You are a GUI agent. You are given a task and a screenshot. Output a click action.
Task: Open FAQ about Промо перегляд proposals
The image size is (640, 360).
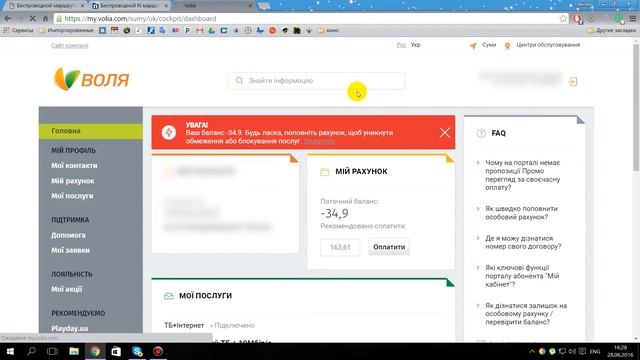(x=523, y=175)
